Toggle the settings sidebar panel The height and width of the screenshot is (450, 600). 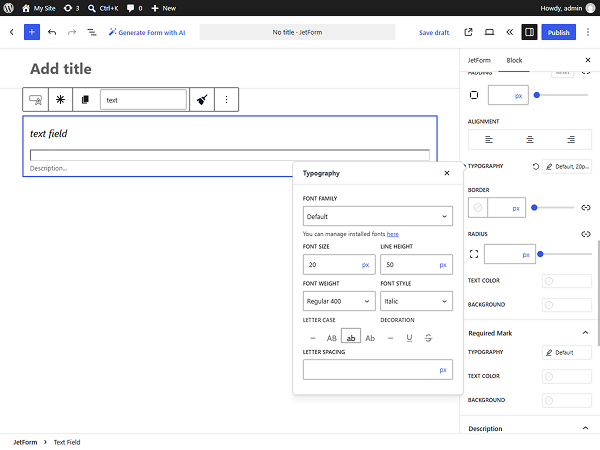[x=529, y=32]
